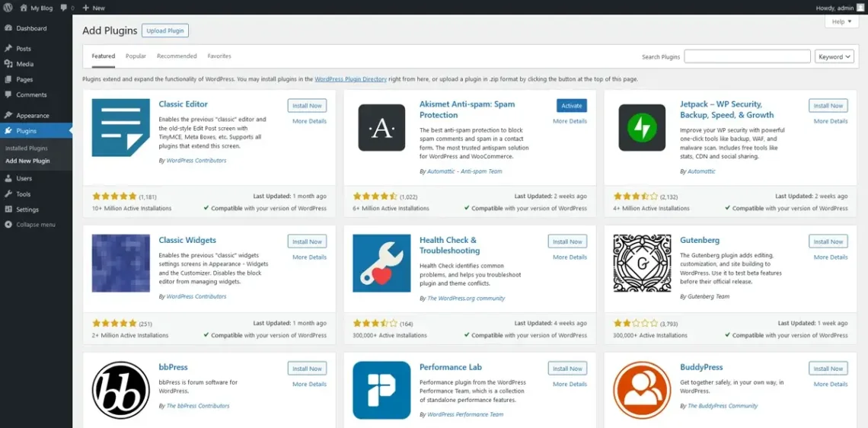Switch to the Favorites tab

click(219, 56)
